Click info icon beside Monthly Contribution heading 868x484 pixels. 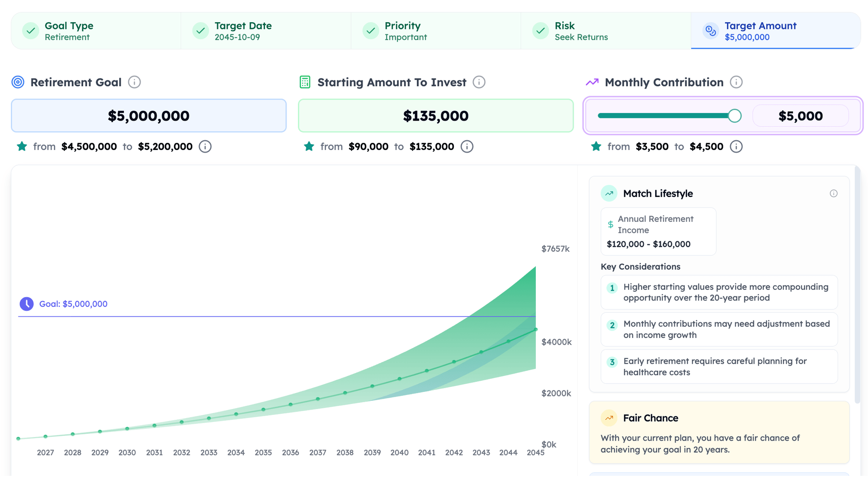[x=736, y=82]
